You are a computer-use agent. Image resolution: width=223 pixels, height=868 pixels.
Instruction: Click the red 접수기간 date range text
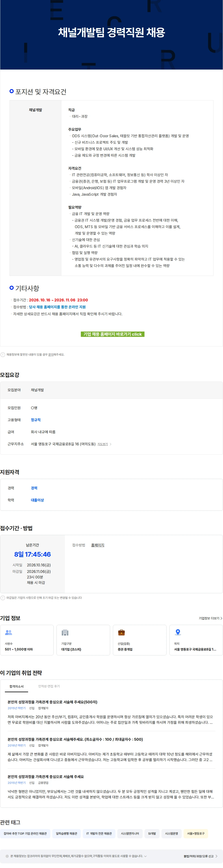58,300
